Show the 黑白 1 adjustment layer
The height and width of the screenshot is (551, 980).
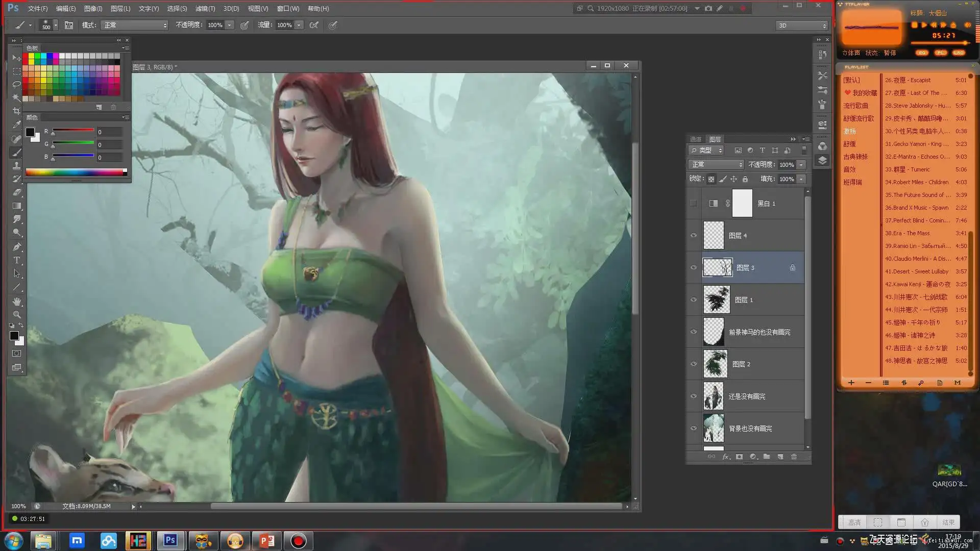click(693, 204)
